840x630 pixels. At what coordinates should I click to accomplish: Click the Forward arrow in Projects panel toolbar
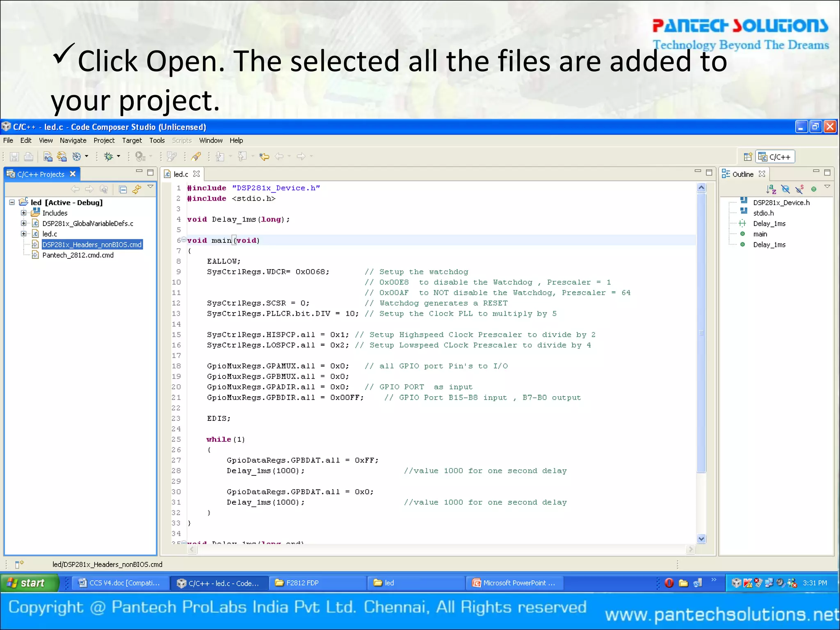tap(89, 189)
